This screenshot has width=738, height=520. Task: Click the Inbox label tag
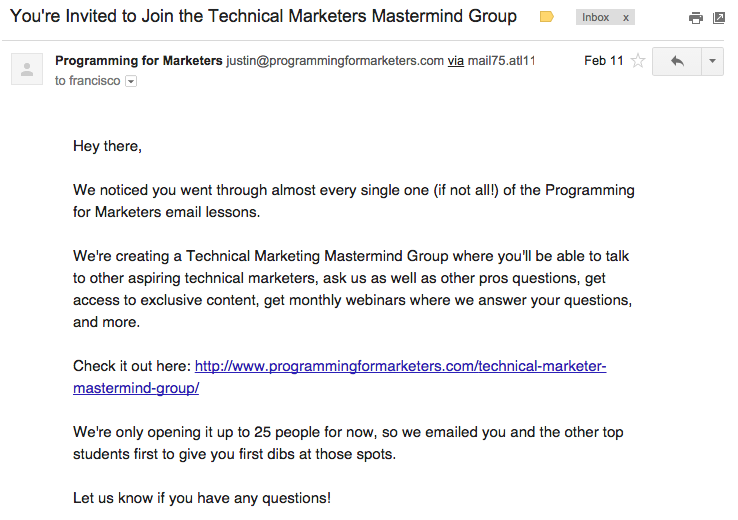pos(595,17)
